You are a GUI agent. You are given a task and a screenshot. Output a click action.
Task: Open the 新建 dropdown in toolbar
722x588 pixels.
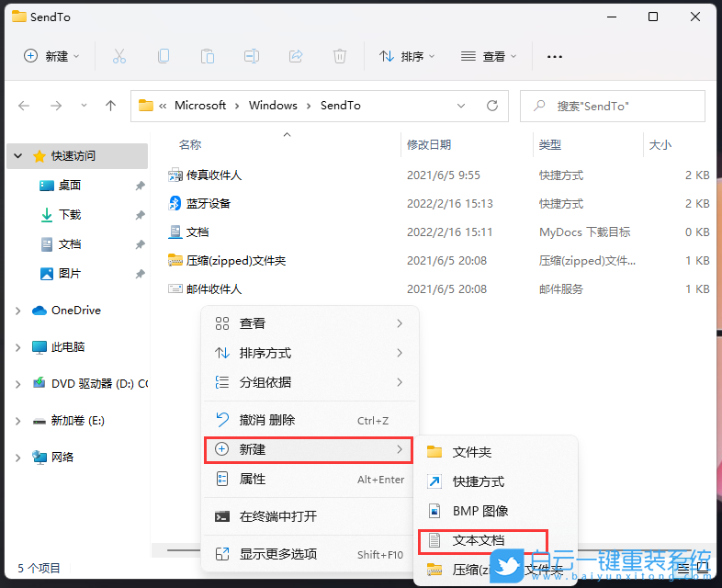(51, 56)
